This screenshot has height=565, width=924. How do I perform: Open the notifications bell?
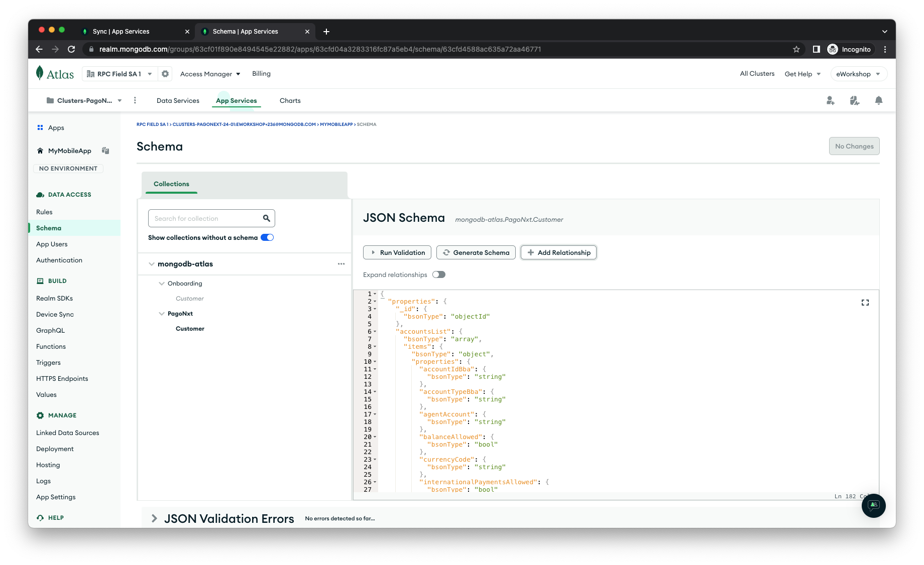[x=879, y=100]
